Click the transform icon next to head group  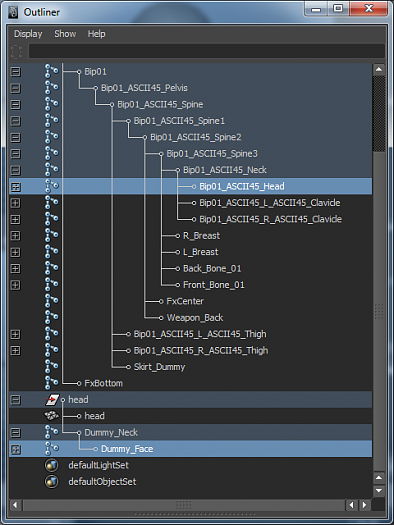click(52, 399)
